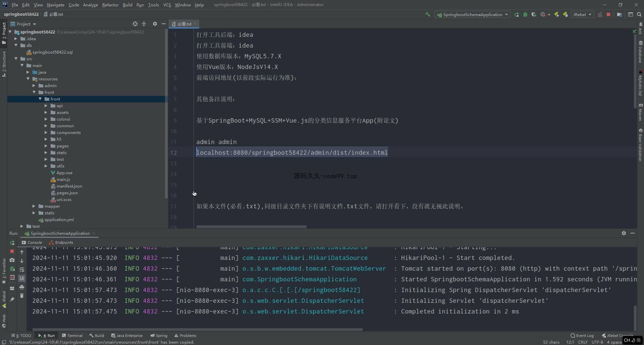Select App.vue in project tree
Screen dimensions: 644x345
click(64, 172)
